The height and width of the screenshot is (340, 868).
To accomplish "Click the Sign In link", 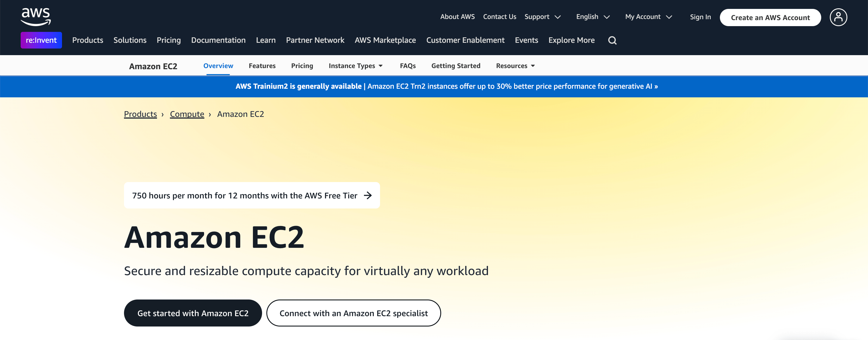I will 700,17.
